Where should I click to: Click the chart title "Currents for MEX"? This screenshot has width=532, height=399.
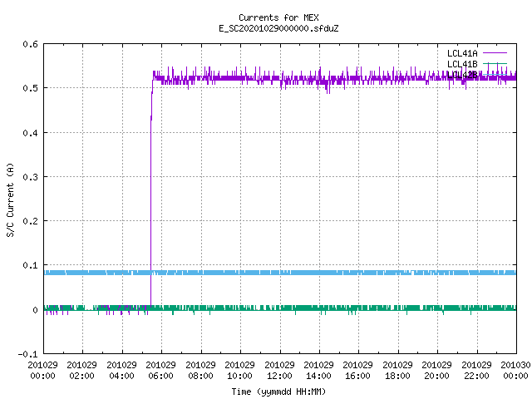click(278, 17)
